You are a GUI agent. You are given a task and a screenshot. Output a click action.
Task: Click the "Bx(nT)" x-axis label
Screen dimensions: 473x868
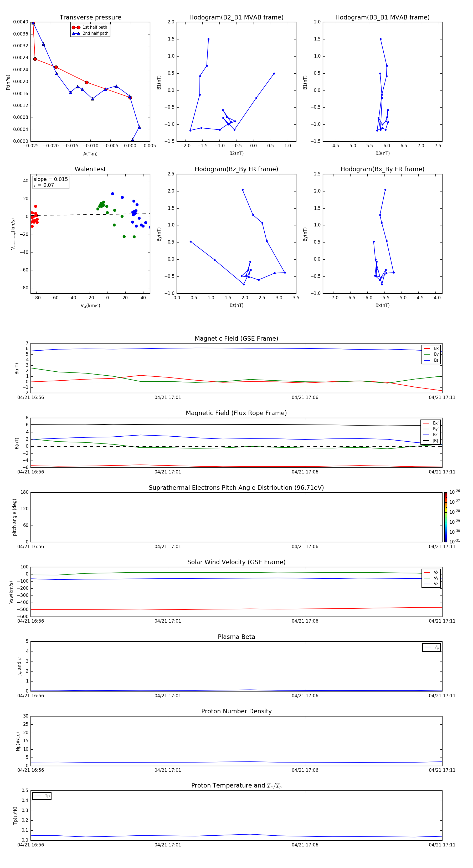click(x=382, y=305)
